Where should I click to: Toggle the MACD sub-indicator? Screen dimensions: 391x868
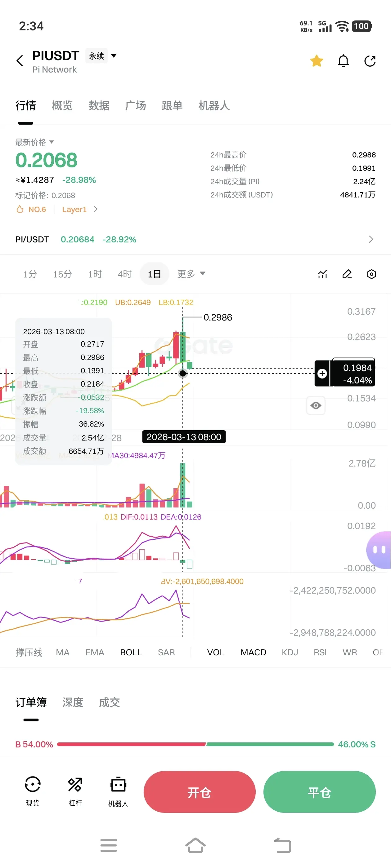253,652
